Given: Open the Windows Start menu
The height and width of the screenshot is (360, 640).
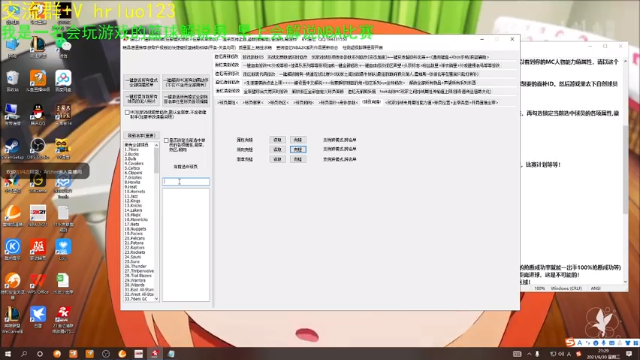Looking at the screenshot, I should 7,354.
